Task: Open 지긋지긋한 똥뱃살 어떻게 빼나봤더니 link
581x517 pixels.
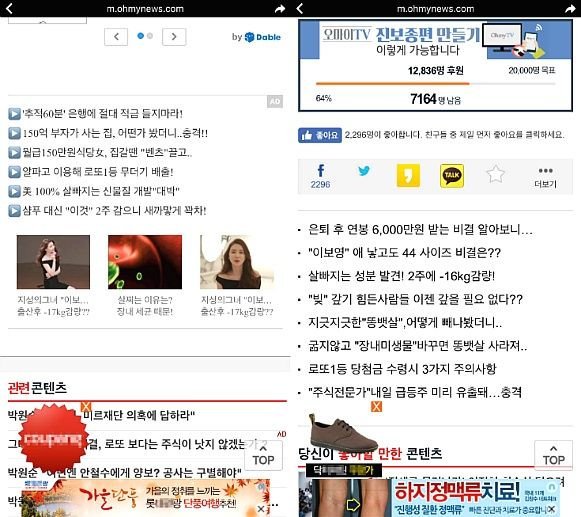Action: 405,322
